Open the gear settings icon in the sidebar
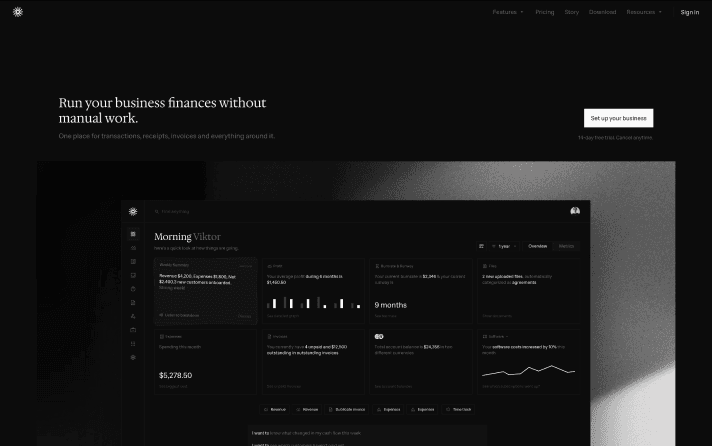Image resolution: width=712 pixels, height=446 pixels. click(133, 357)
